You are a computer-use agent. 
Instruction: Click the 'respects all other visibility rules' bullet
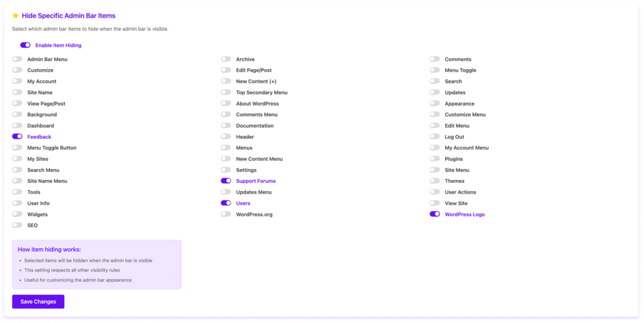coord(72,270)
